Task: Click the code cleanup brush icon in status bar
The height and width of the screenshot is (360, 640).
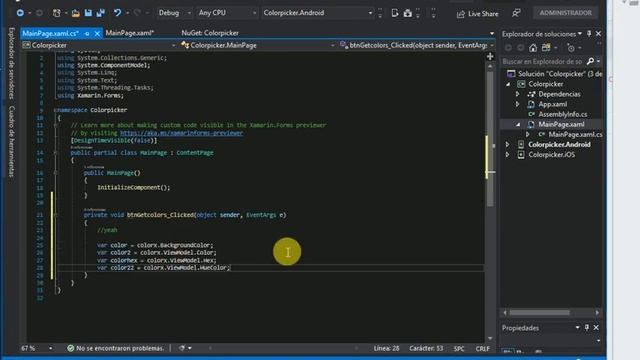Action: [182, 348]
